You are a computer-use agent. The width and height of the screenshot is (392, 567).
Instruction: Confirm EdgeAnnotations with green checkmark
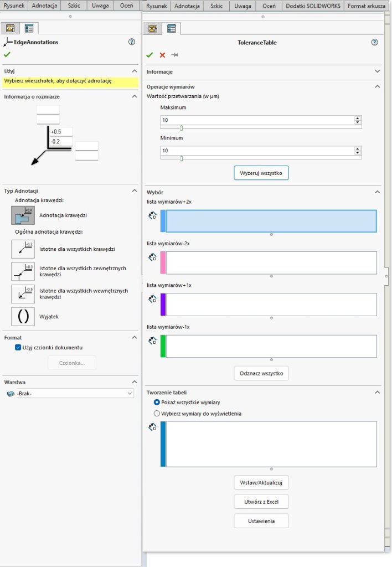7,55
